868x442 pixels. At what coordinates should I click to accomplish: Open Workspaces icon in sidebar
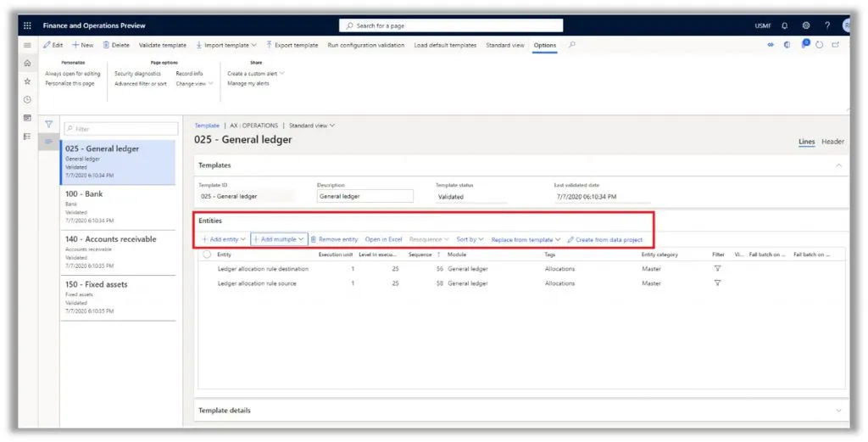(x=27, y=118)
